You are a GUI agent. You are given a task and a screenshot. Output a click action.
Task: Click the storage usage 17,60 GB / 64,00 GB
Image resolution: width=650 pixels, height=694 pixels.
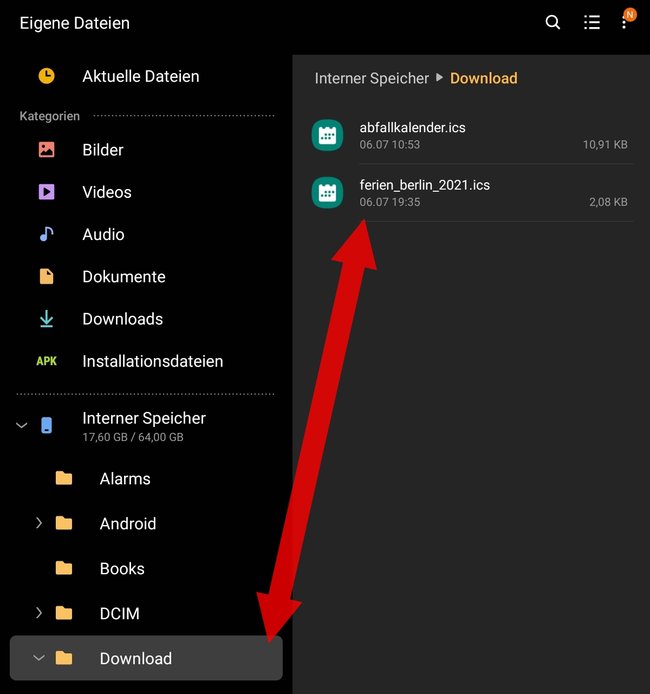coord(133,437)
